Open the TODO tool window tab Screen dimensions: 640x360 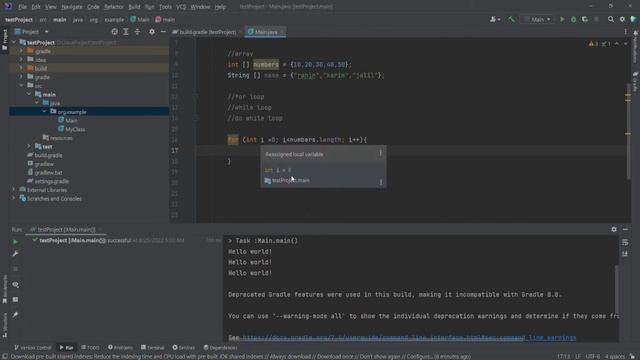pyautogui.click(x=90, y=348)
